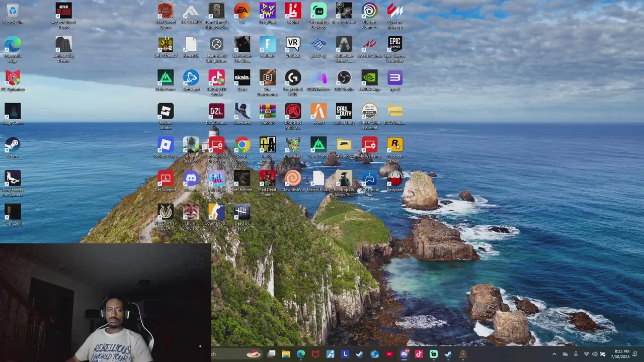Screen dimensions: 644x362
Task: Open Roblox Studio desktop shortcut
Action: point(166,117)
